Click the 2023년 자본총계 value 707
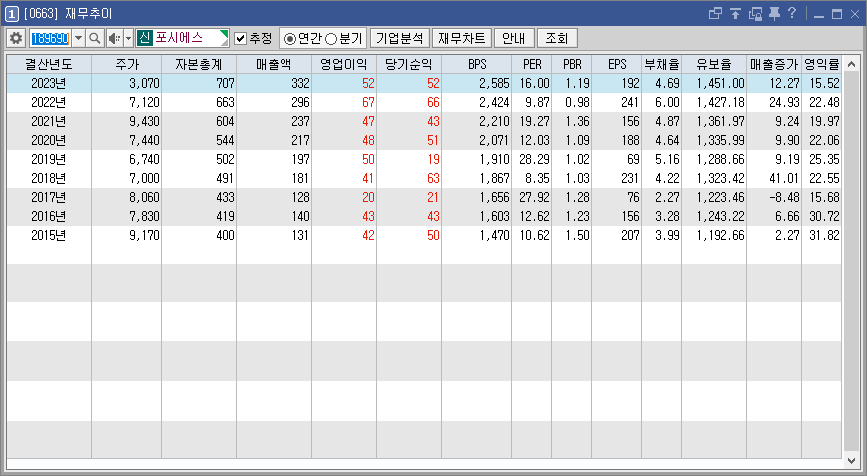The height and width of the screenshot is (476, 867). (225, 83)
